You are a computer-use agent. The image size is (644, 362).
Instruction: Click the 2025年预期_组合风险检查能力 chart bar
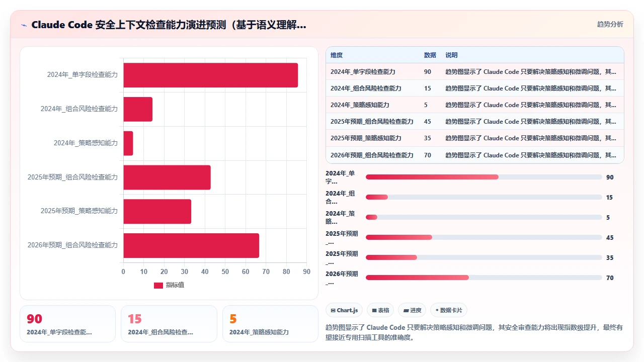click(167, 177)
